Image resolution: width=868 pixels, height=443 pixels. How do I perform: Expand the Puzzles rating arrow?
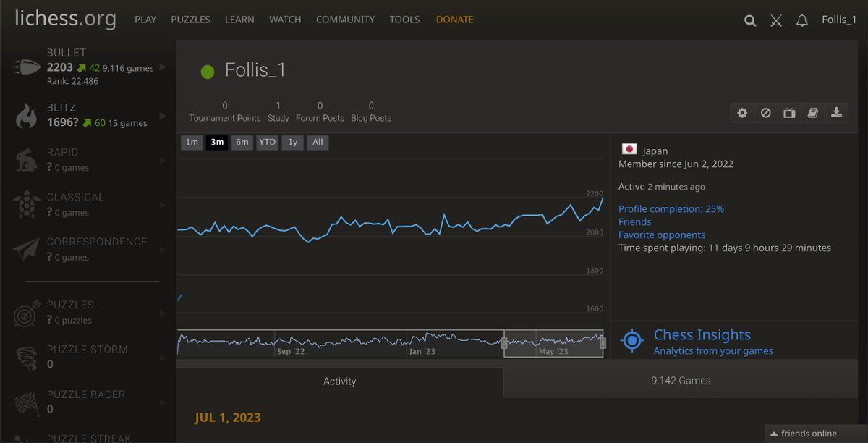coord(162,313)
